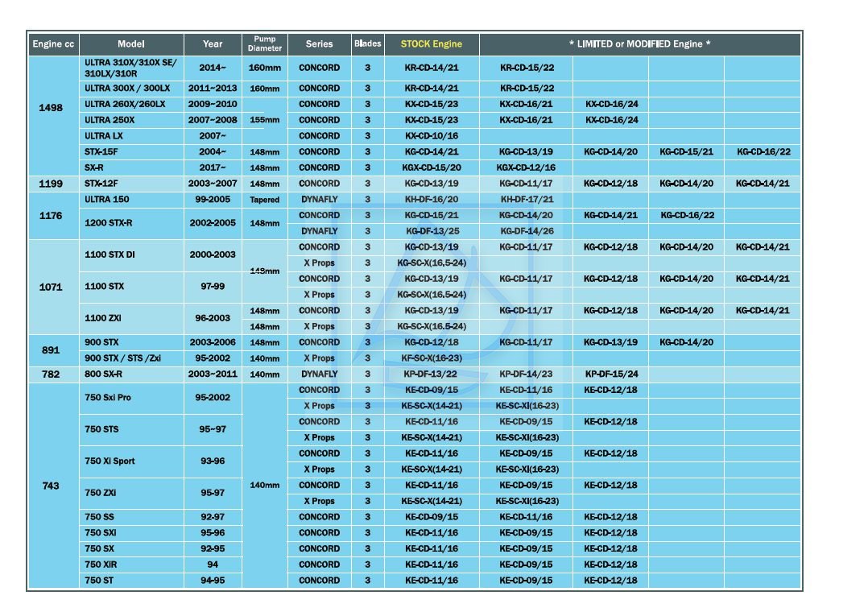Click the "KH-DF-17/21" modified engine cell
The width and height of the screenshot is (868, 608).
point(527,200)
